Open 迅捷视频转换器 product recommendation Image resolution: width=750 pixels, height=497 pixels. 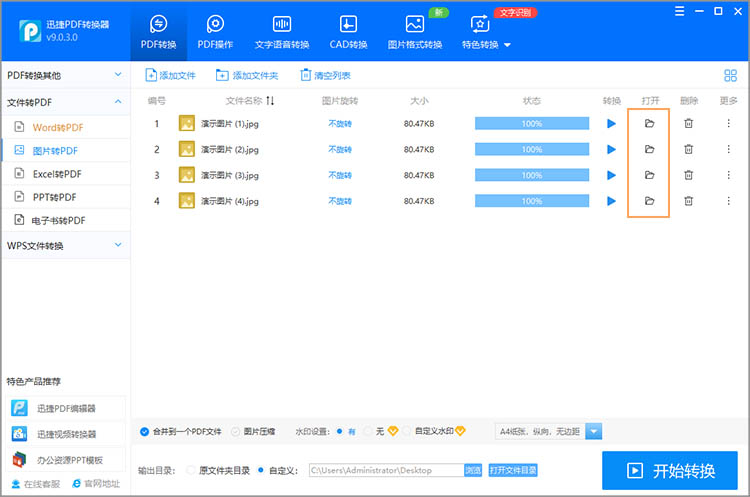click(66, 434)
